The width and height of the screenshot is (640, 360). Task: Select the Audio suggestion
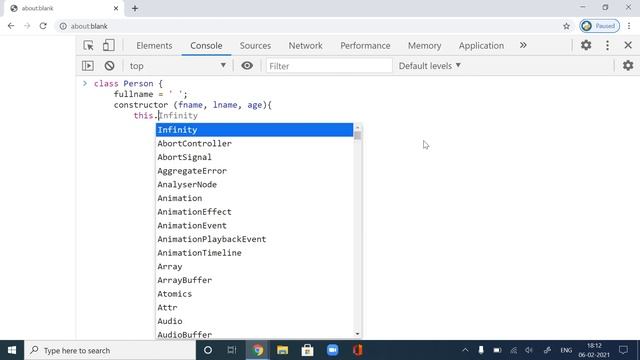[x=254, y=321]
